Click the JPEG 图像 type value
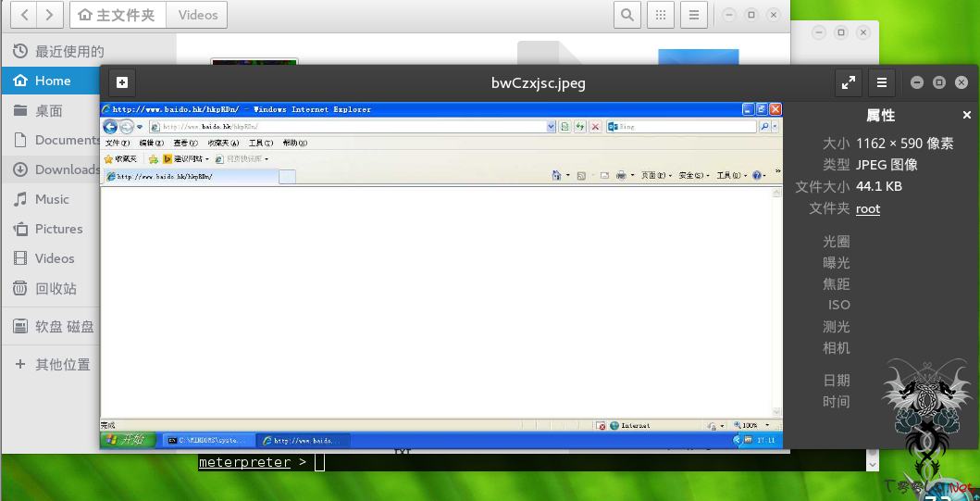 887,165
